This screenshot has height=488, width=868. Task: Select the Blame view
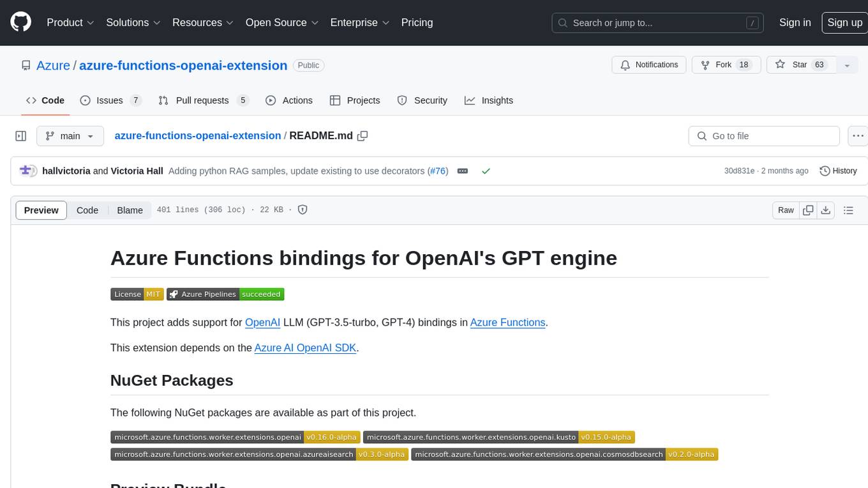click(130, 210)
